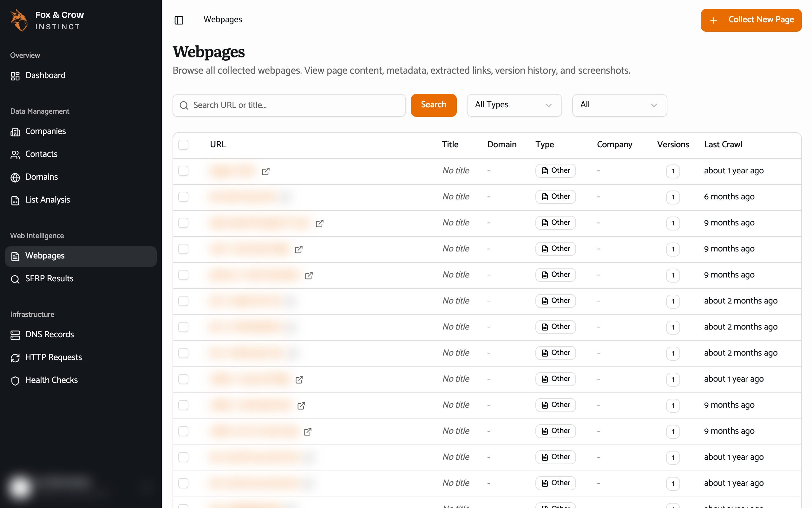Click the Companies building icon

15,132
